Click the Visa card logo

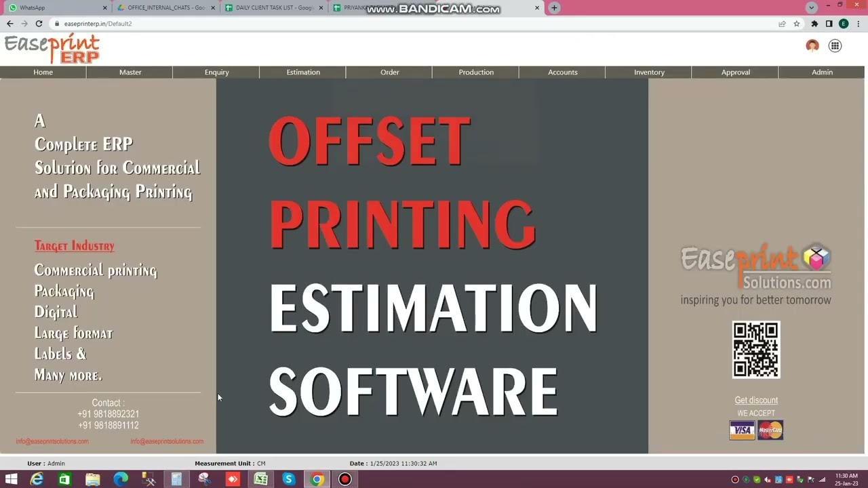click(742, 430)
